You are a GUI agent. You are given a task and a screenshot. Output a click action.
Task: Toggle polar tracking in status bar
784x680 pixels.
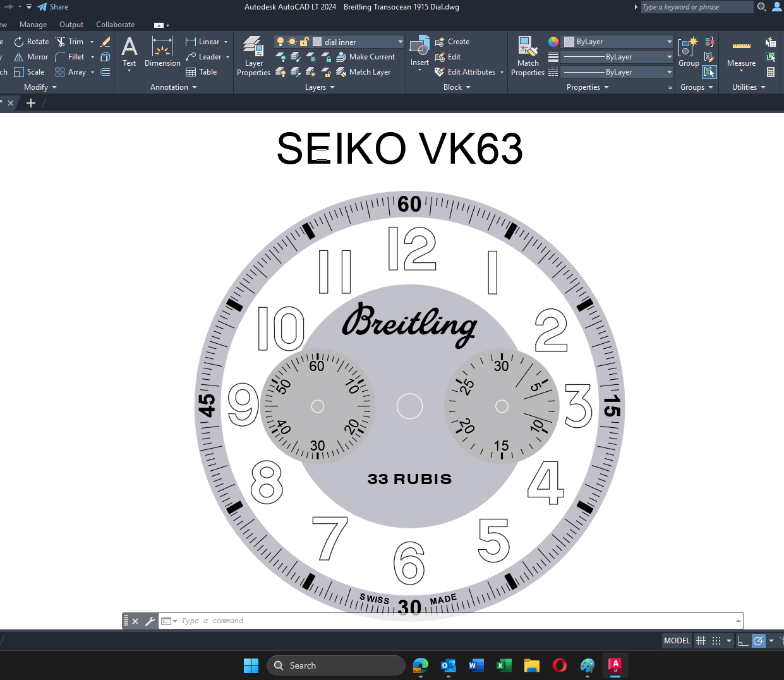pos(759,641)
